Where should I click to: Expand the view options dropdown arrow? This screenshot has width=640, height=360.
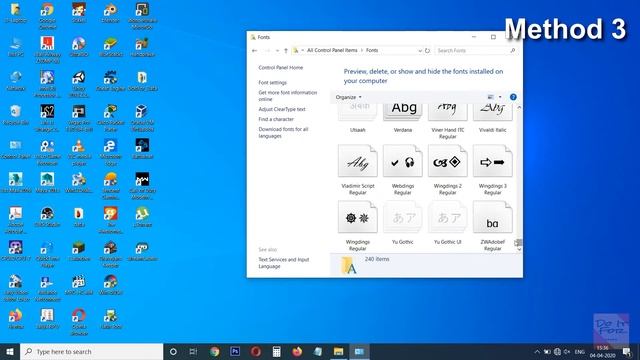tap(500, 97)
